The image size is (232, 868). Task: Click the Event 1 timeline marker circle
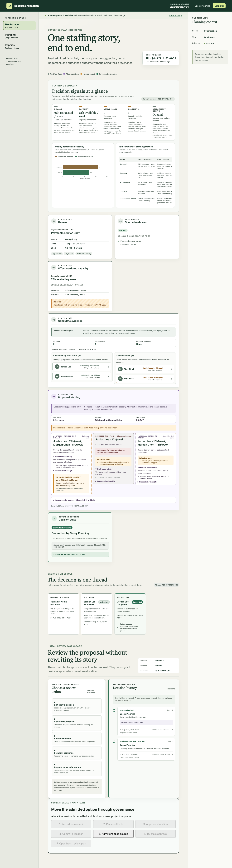pos(114,710)
